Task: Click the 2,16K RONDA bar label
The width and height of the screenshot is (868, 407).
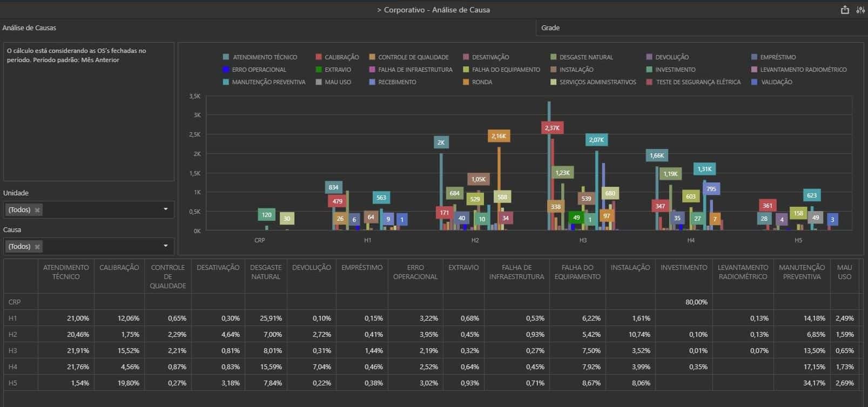Action: 499,136
